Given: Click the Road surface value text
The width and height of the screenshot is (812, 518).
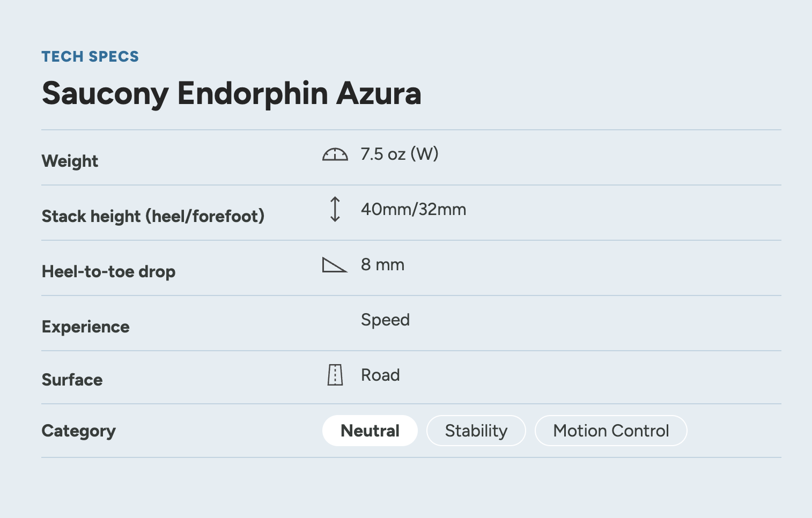Looking at the screenshot, I should click(380, 375).
